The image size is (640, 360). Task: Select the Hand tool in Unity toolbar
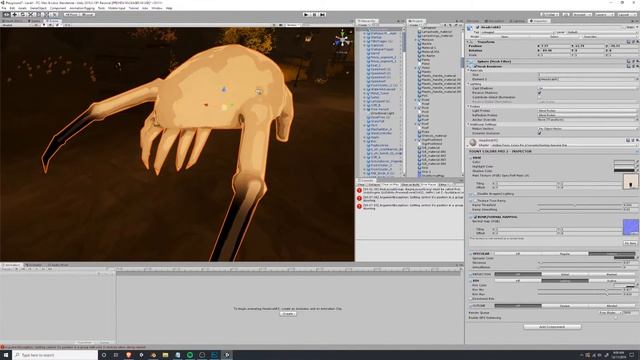tap(6, 14)
